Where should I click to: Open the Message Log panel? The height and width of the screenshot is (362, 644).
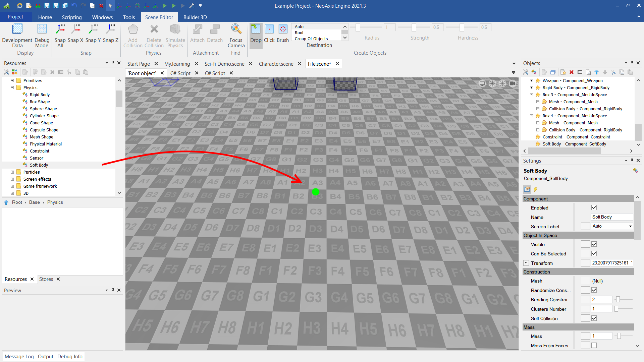click(19, 357)
